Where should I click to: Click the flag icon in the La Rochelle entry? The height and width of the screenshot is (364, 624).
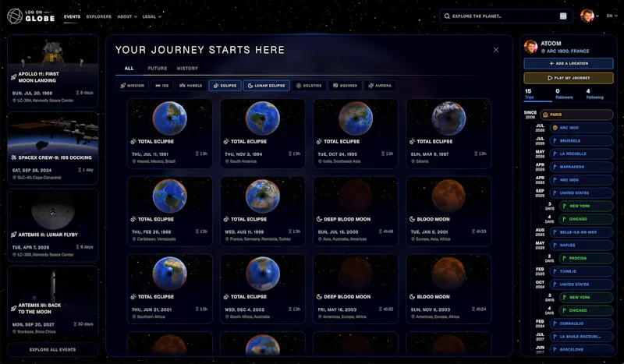pos(555,154)
